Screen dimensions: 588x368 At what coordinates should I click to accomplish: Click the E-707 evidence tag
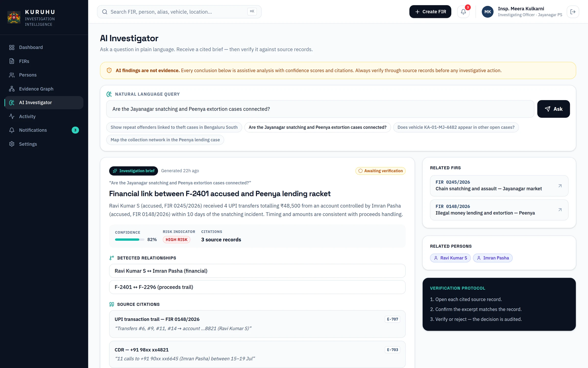tap(392, 319)
